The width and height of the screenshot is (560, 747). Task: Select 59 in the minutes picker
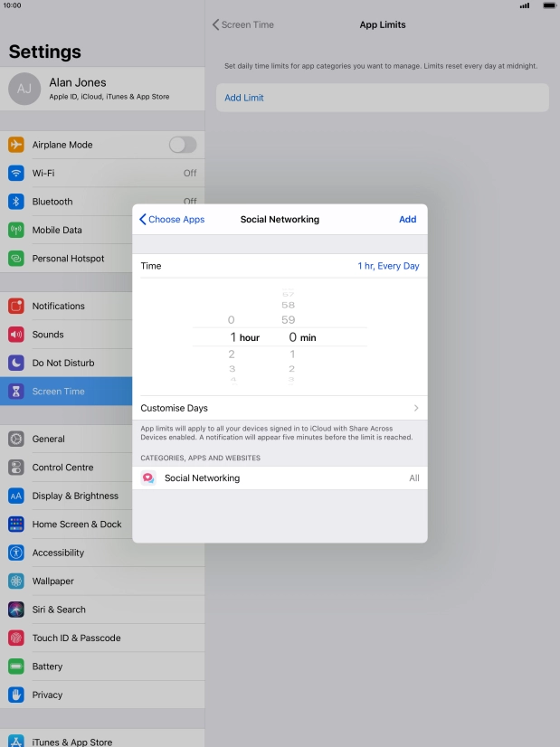click(289, 319)
